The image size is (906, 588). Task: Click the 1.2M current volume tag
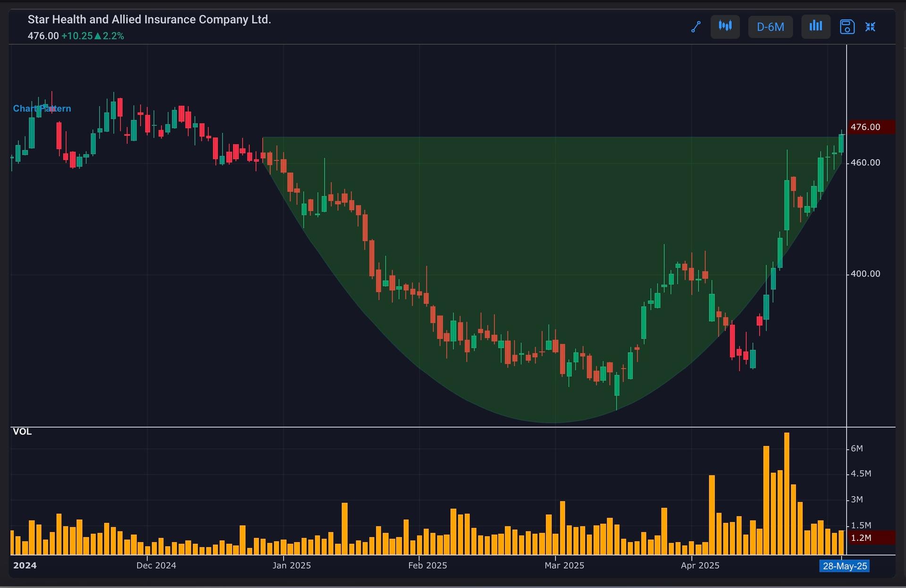(871, 538)
